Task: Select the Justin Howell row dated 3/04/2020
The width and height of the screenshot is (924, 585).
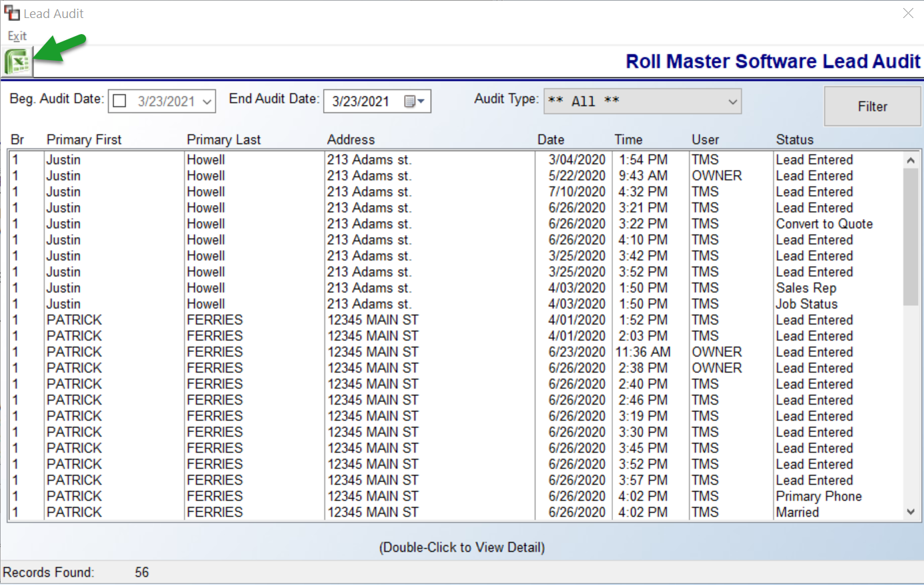Action: point(455,160)
